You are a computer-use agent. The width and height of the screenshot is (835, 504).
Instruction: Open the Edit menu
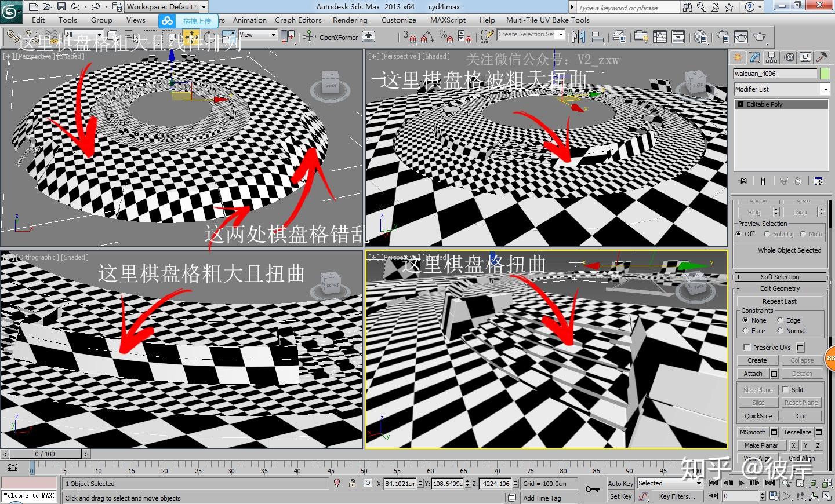point(38,20)
